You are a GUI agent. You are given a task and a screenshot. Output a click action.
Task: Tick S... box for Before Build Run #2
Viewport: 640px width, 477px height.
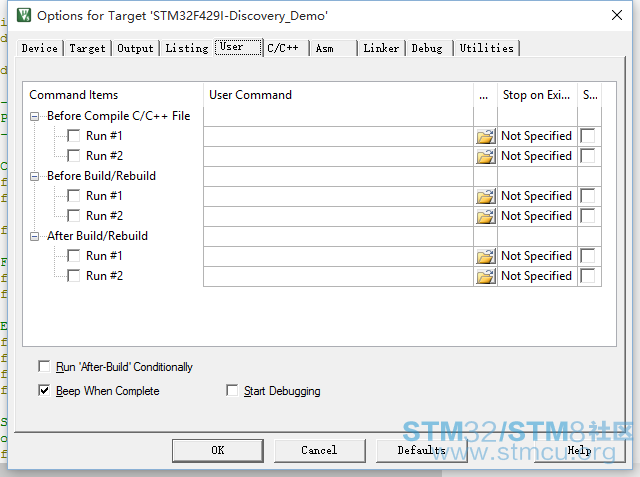click(588, 216)
